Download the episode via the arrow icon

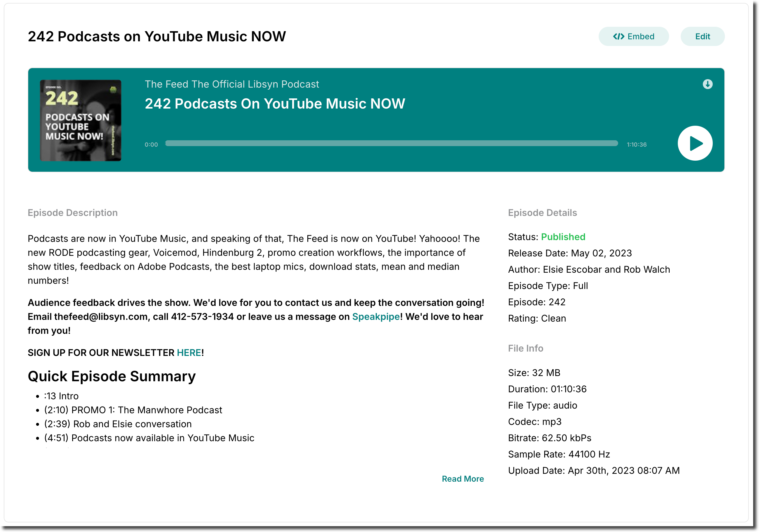707,84
